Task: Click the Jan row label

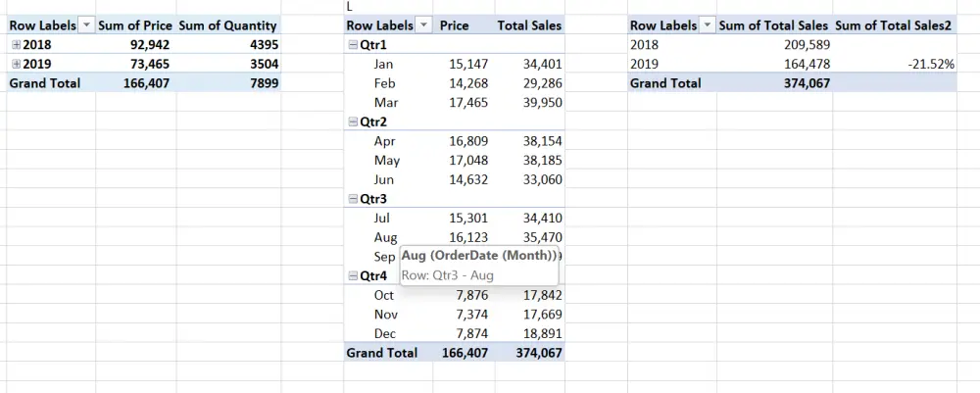Action: click(x=384, y=64)
